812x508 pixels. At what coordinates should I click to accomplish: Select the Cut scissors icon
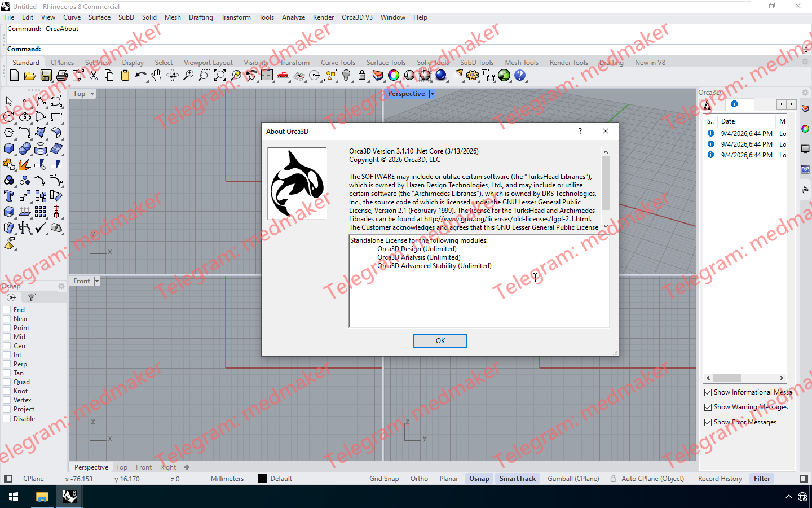[x=94, y=75]
